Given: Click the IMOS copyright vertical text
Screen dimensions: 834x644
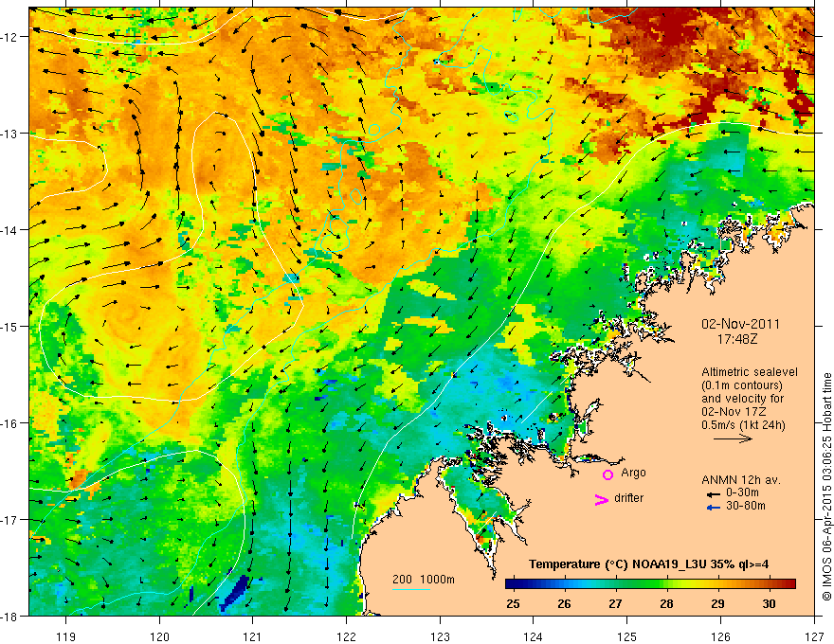Looking at the screenshot, I should [826, 489].
